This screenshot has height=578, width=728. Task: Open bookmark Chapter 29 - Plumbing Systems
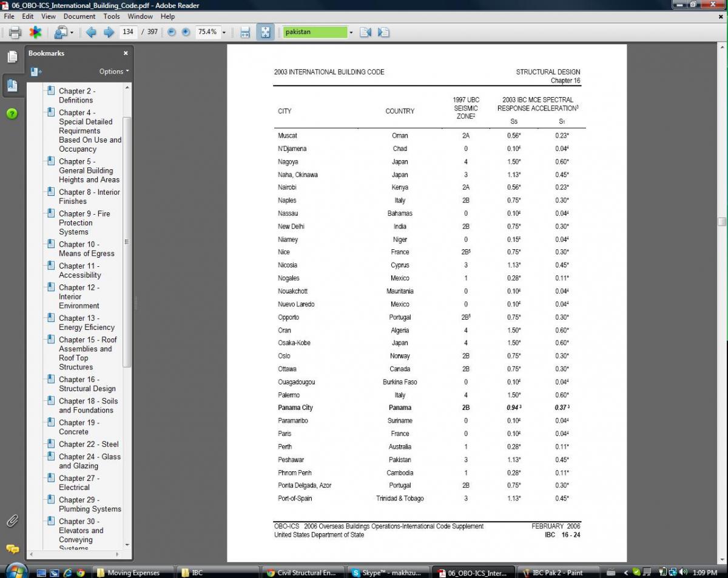click(90, 504)
